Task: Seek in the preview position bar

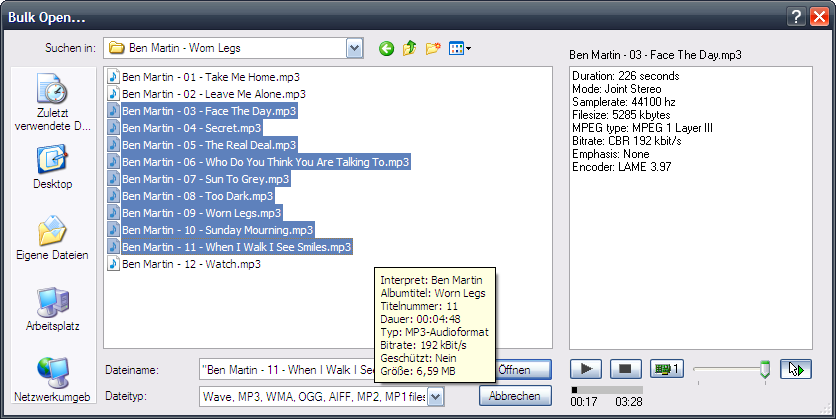Action: click(607, 390)
